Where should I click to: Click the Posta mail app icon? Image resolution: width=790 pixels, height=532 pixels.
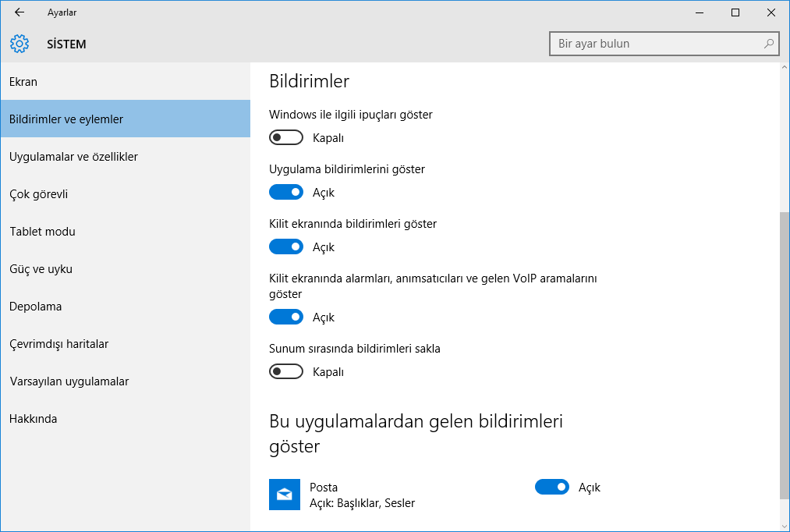[x=285, y=495]
